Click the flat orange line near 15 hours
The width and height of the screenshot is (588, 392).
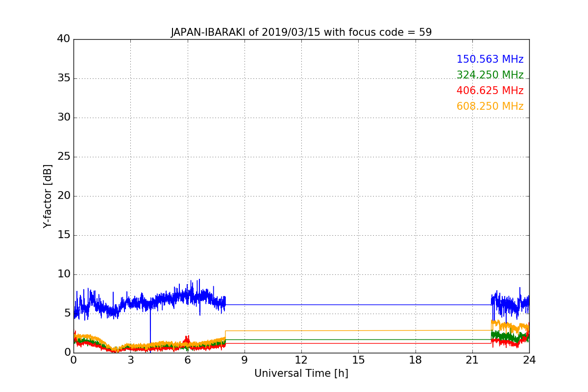tap(358, 330)
